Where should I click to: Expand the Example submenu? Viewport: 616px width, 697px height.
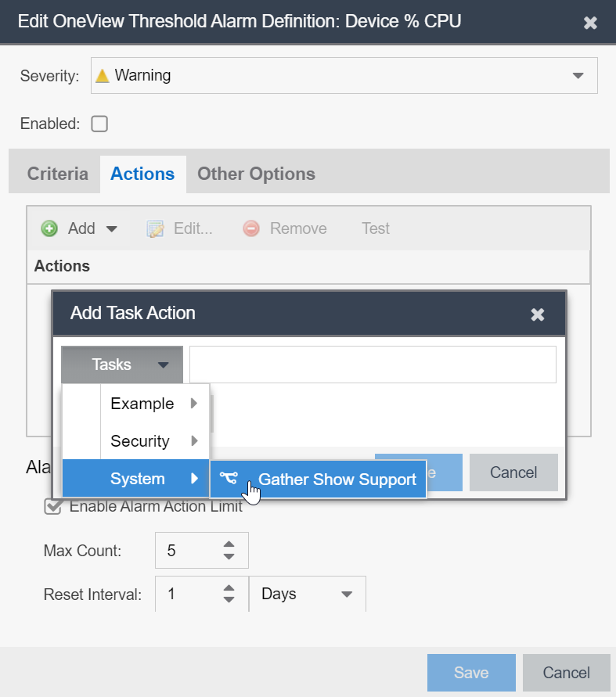click(153, 404)
